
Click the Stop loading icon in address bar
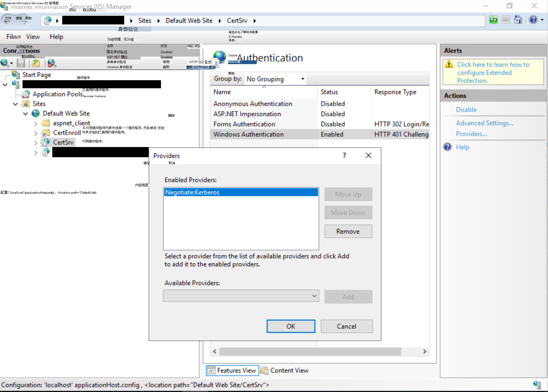tap(506, 20)
